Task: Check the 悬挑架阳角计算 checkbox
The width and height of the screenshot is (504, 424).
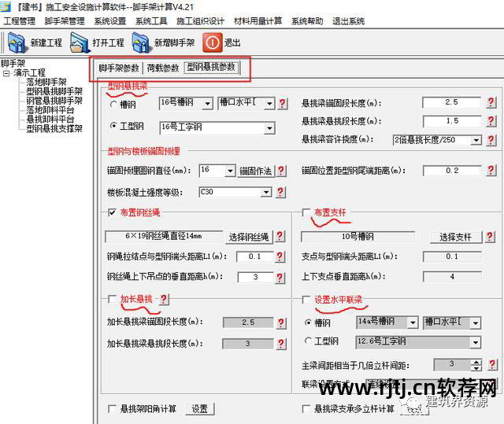Action: 112,409
